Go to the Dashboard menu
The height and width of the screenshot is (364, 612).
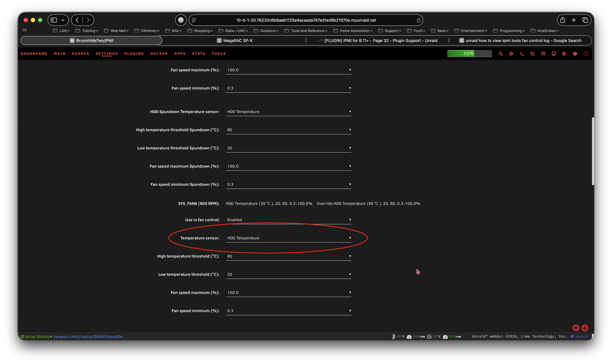(x=34, y=54)
